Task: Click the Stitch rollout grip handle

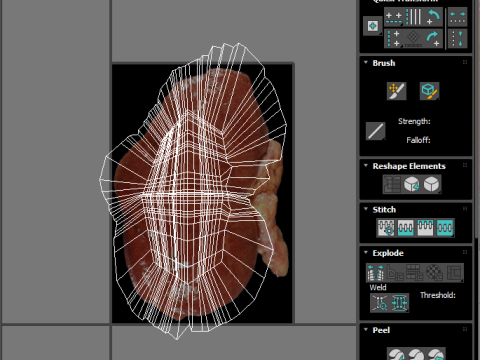Action: [465, 209]
